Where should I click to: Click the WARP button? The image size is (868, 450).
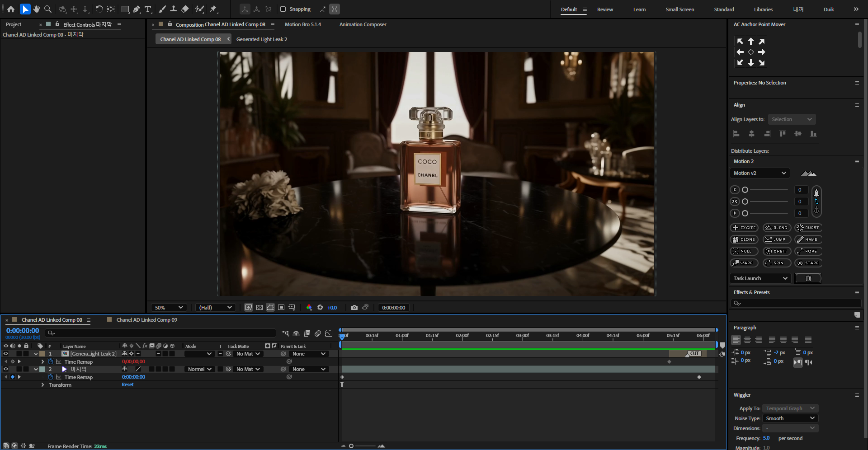pos(744,263)
